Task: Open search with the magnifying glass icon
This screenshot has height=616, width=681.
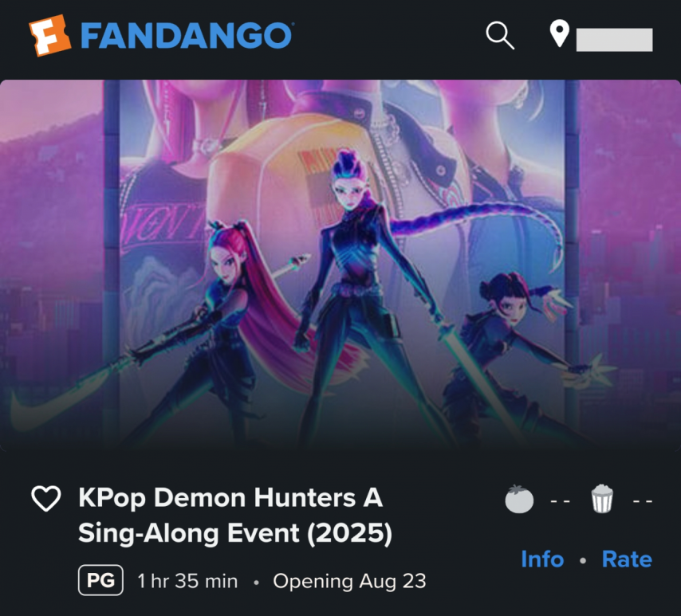Action: (500, 36)
